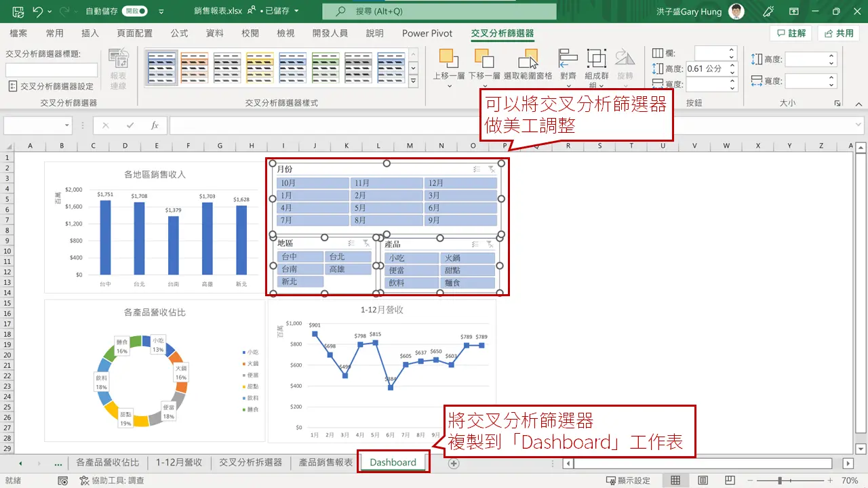Viewport: 868px width, 488px height.
Task: Click the 報表連線 report connections icon
Action: [119, 69]
